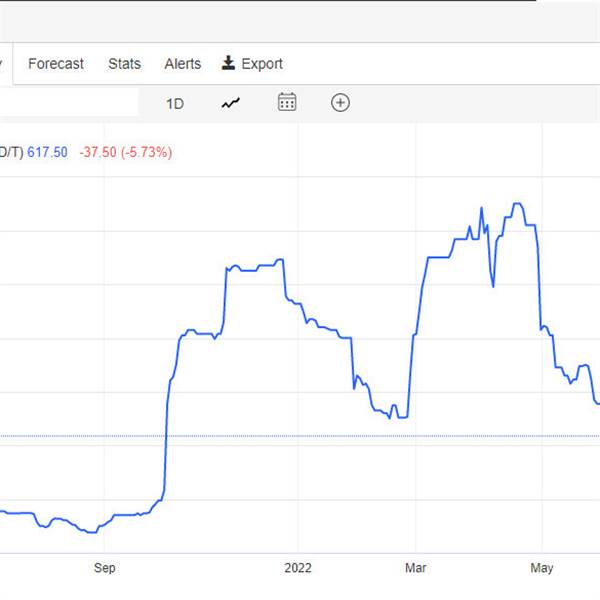Image resolution: width=600 pixels, height=600 pixels.
Task: Open the Forecast tab
Action: point(56,64)
